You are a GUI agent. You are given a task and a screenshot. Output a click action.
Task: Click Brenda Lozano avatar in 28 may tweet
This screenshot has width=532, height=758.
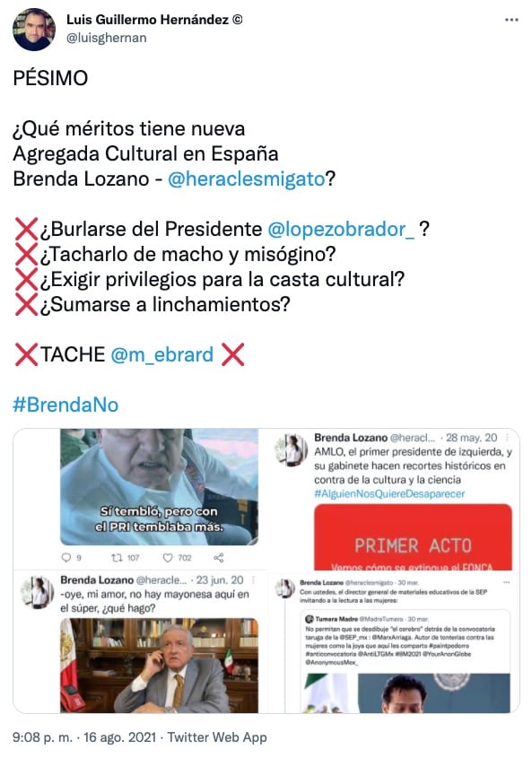[x=292, y=450]
